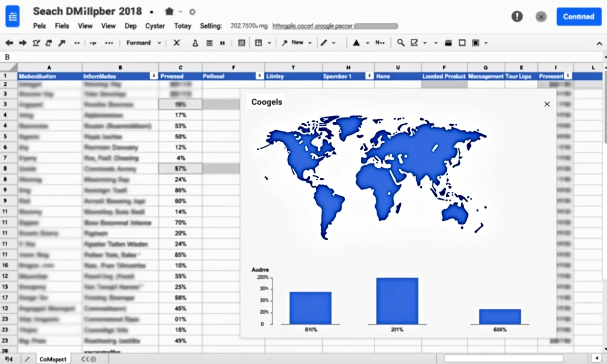This screenshot has width=607, height=364.
Task: Click the pencil edit icon in toolbar
Action: pyautogui.click(x=324, y=43)
